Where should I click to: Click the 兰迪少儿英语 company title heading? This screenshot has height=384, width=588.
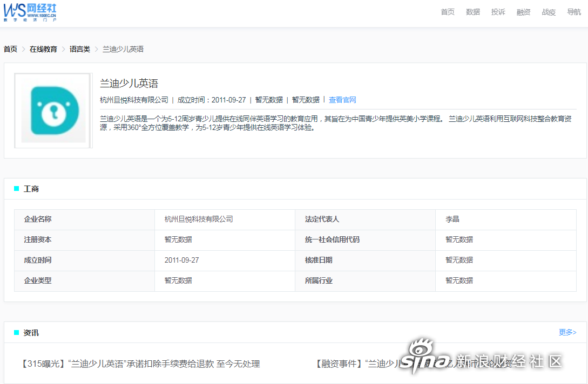[129, 83]
